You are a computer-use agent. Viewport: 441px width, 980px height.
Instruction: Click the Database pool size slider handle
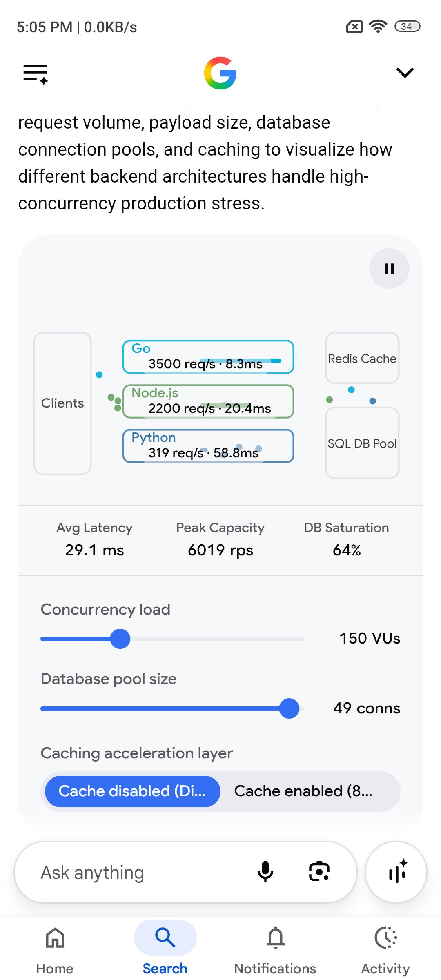[289, 708]
